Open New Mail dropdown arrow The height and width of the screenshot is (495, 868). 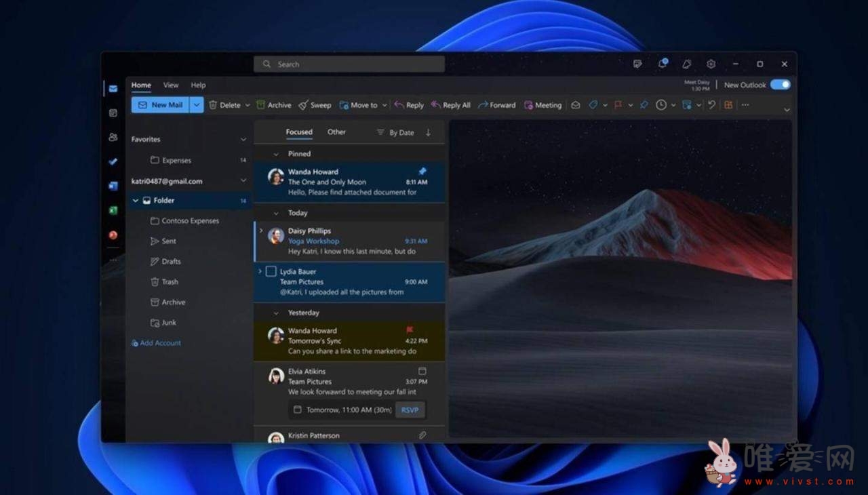click(197, 105)
